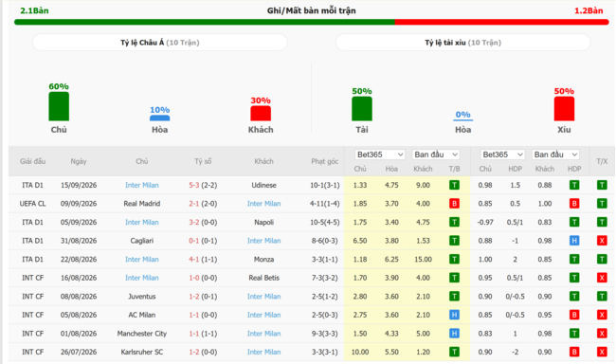This screenshot has height=364, width=616.
Task: Click the red X badge in T/X column, Cagliari row
Action: [x=602, y=241]
